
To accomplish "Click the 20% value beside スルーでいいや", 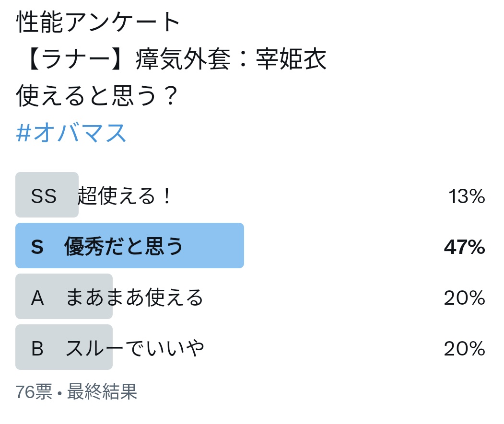I will pyautogui.click(x=465, y=348).
